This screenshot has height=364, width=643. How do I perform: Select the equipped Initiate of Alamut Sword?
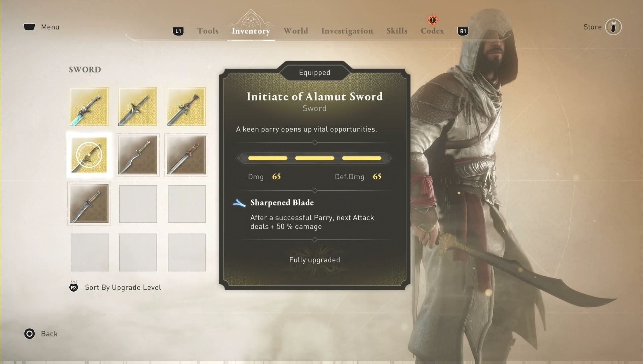click(x=89, y=155)
